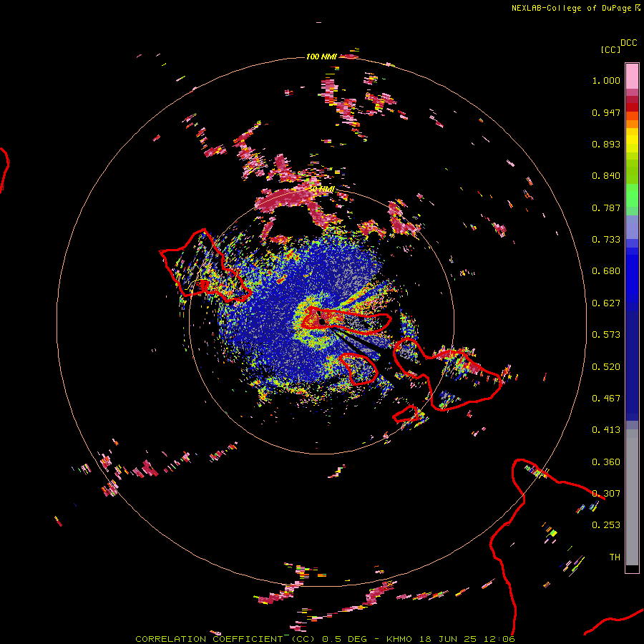The height and width of the screenshot is (644, 644).
Task: Select the 0.627 scale value
Action: point(606,303)
